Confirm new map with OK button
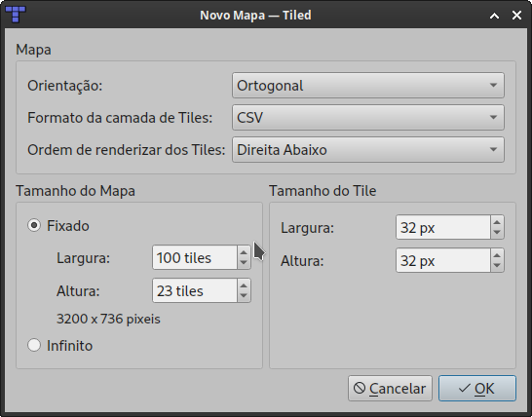 tap(477, 388)
